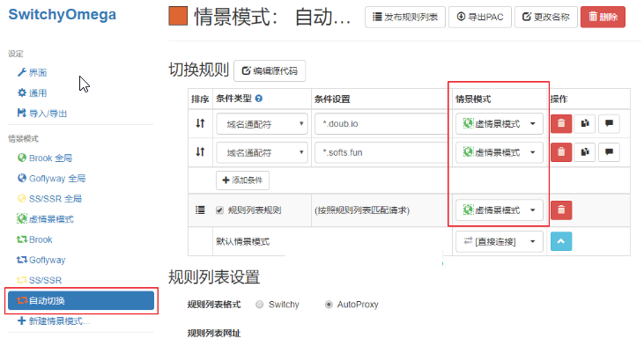This screenshot has height=346, width=644.
Task: Delete the *.softs.fun rule with trash icon
Action: (x=561, y=151)
